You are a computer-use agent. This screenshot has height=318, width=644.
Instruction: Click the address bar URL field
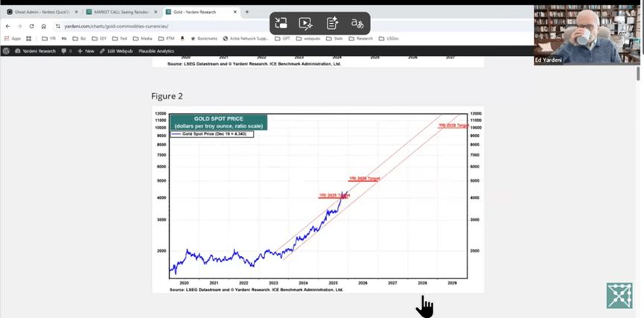pos(149,26)
